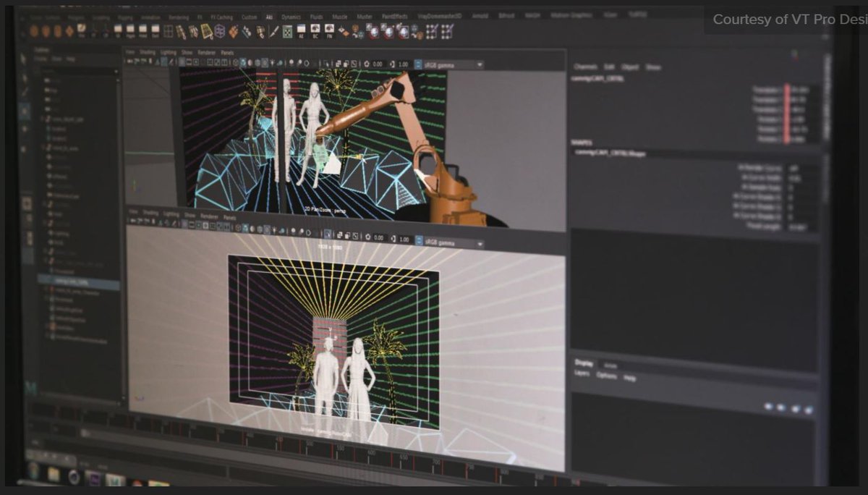This screenshot has width=868, height=495.
Task: Select the Anim tab in Layer Editor
Action: [x=610, y=365]
